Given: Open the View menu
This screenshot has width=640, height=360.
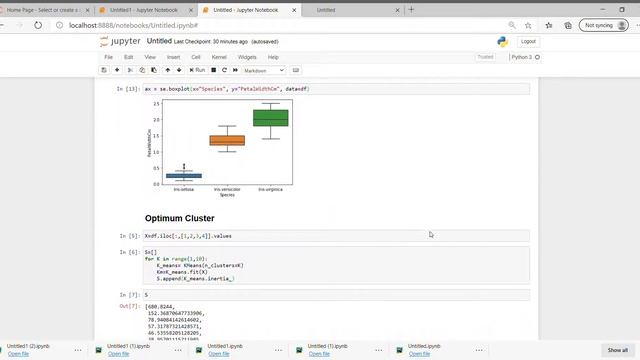Looking at the screenshot, I should 150,57.
